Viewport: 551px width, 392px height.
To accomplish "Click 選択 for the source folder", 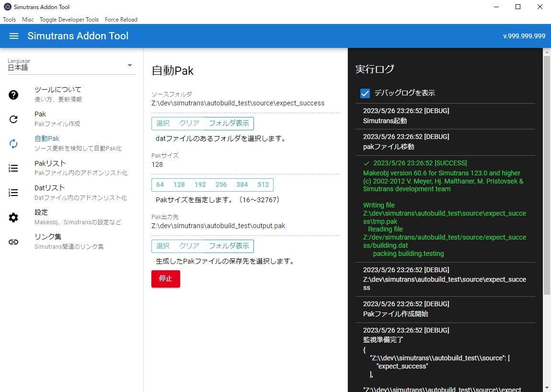I will pos(163,124).
